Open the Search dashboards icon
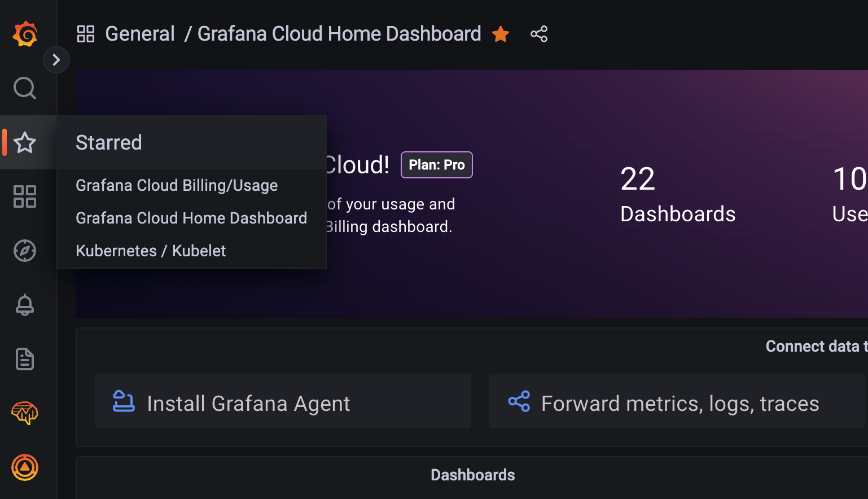This screenshot has width=868, height=499. [25, 88]
